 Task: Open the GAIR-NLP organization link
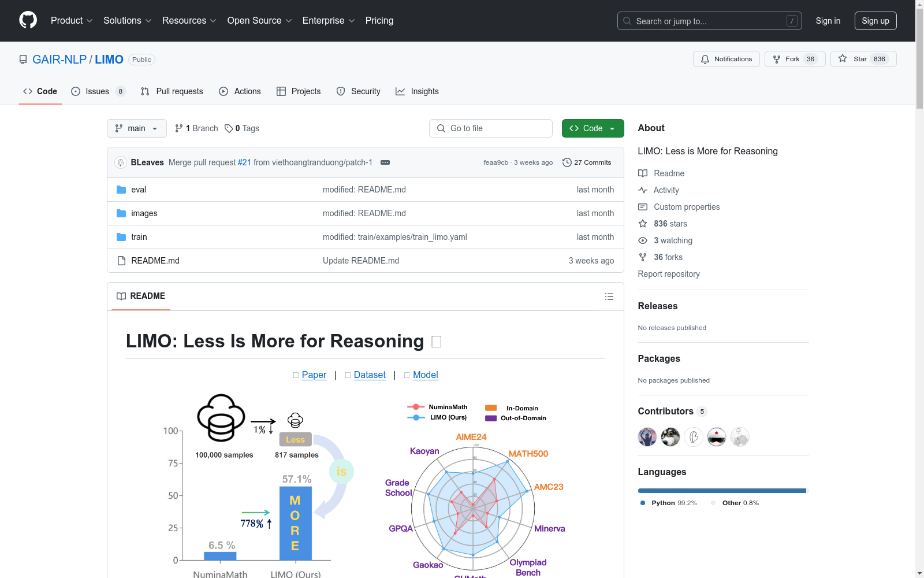coord(59,59)
